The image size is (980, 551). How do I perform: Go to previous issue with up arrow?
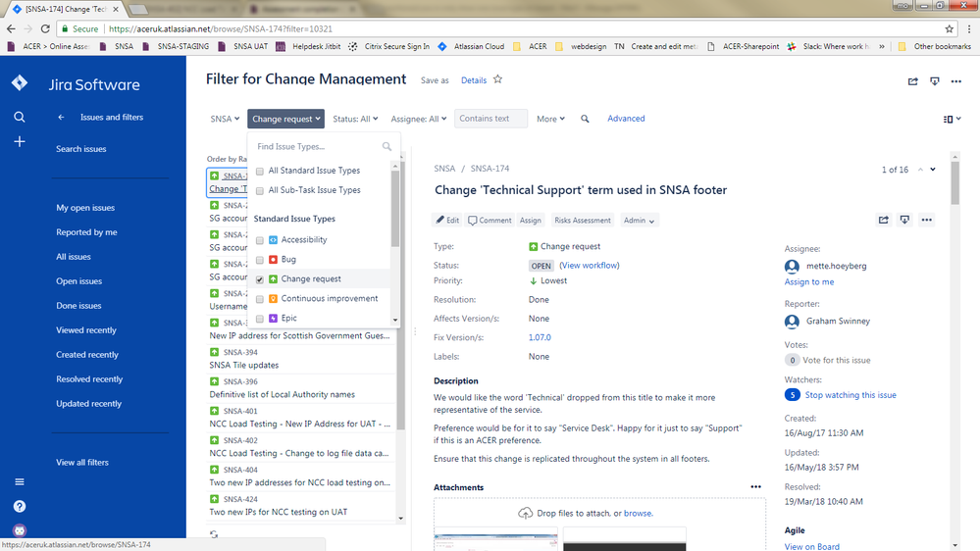(x=920, y=170)
